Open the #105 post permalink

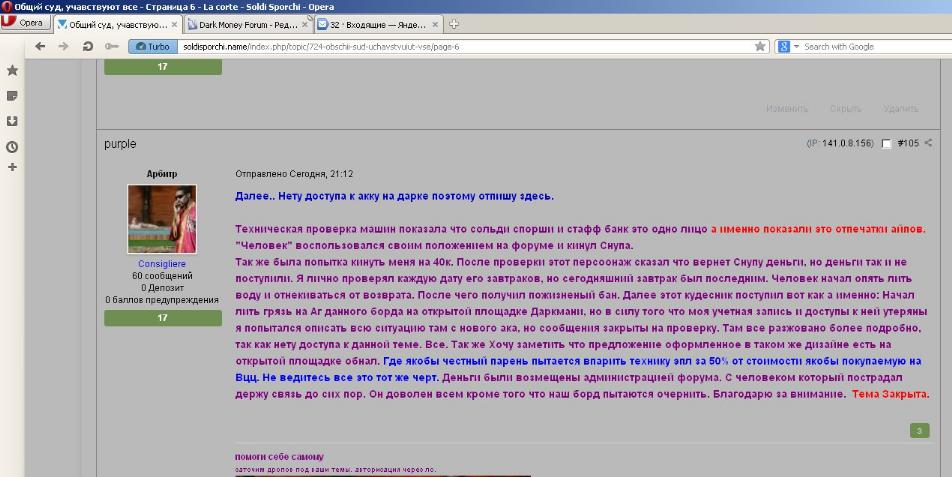tap(908, 143)
